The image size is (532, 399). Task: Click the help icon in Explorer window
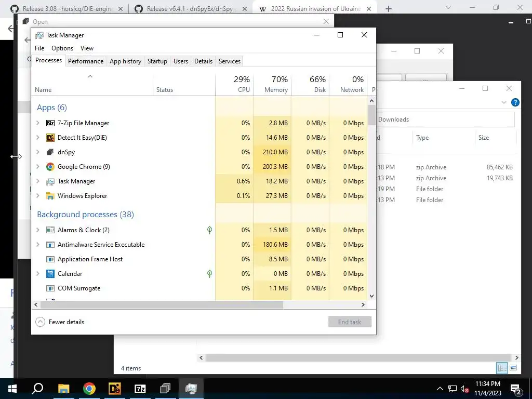(515, 102)
